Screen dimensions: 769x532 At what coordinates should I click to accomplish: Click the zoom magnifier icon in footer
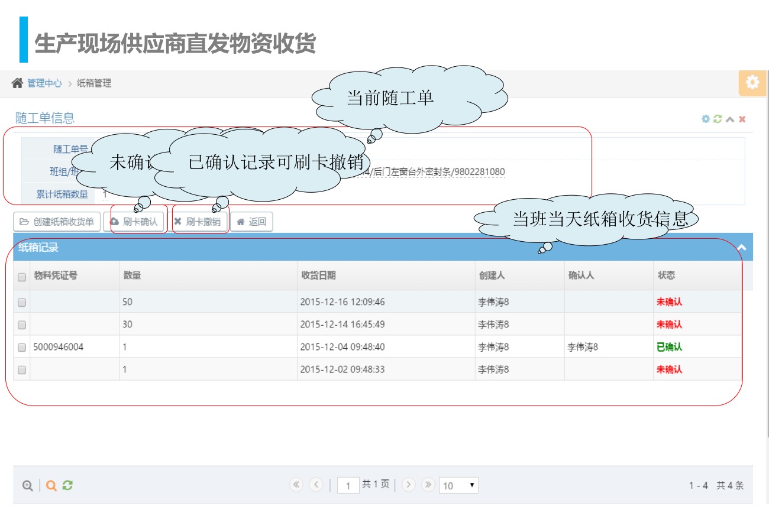click(x=27, y=485)
